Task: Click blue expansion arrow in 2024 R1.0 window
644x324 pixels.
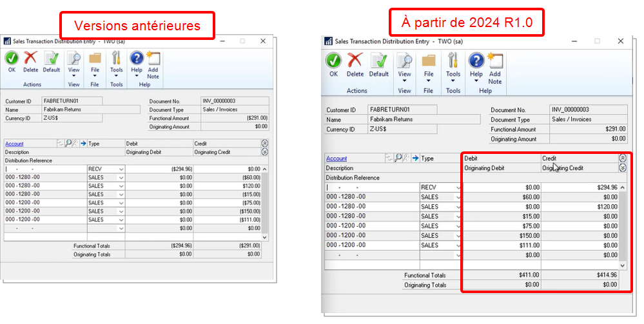Action: [x=415, y=158]
